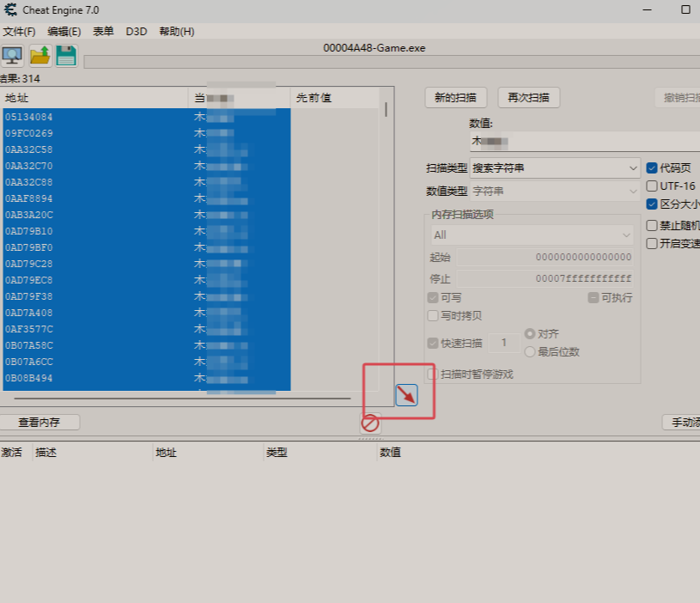Image resolution: width=700 pixels, height=603 pixels.
Task: Select the address row 0AD79C28
Action: point(147,264)
